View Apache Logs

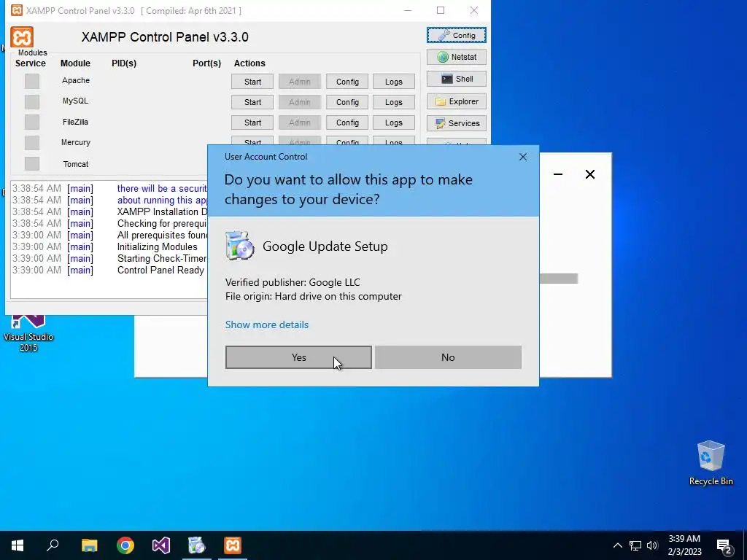pos(393,82)
